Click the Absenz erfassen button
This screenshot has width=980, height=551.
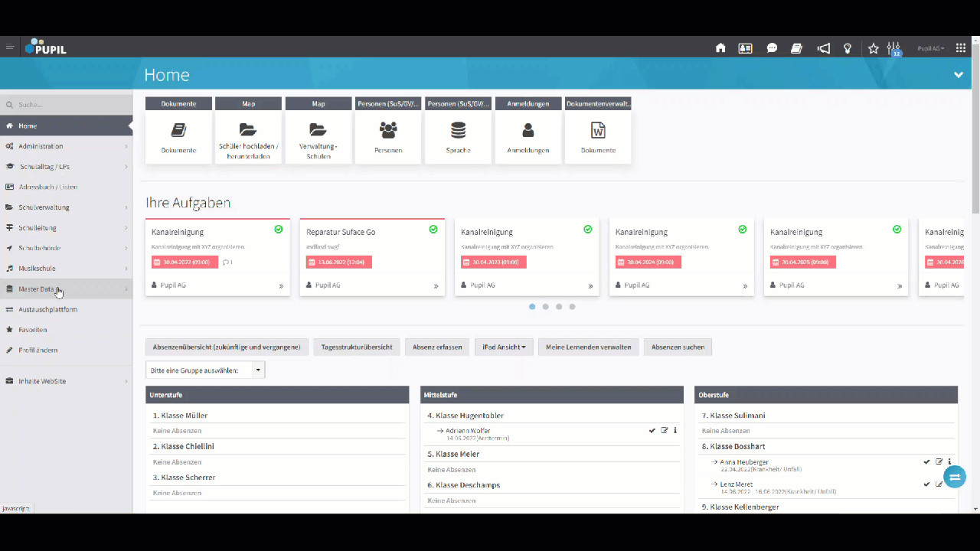click(437, 347)
